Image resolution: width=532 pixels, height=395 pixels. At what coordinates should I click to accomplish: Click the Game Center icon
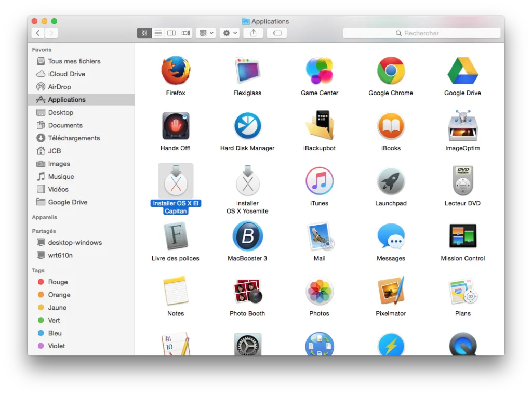pyautogui.click(x=320, y=71)
